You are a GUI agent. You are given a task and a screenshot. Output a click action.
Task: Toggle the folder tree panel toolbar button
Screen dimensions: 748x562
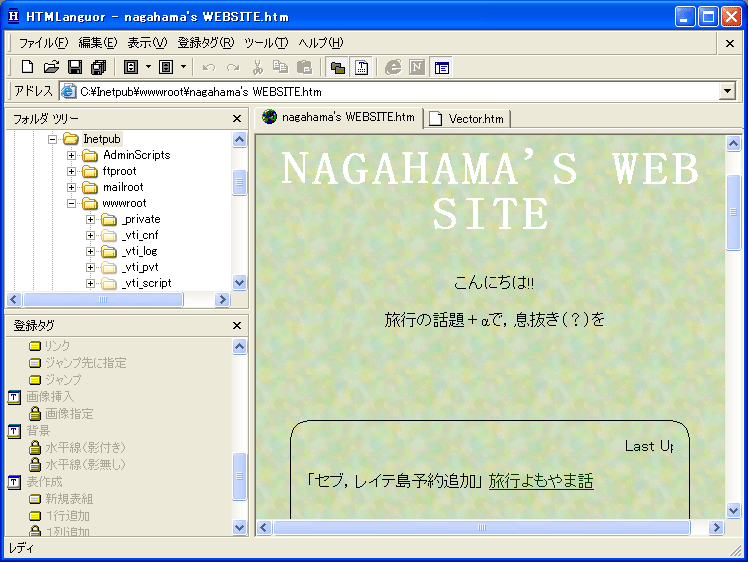[338, 67]
